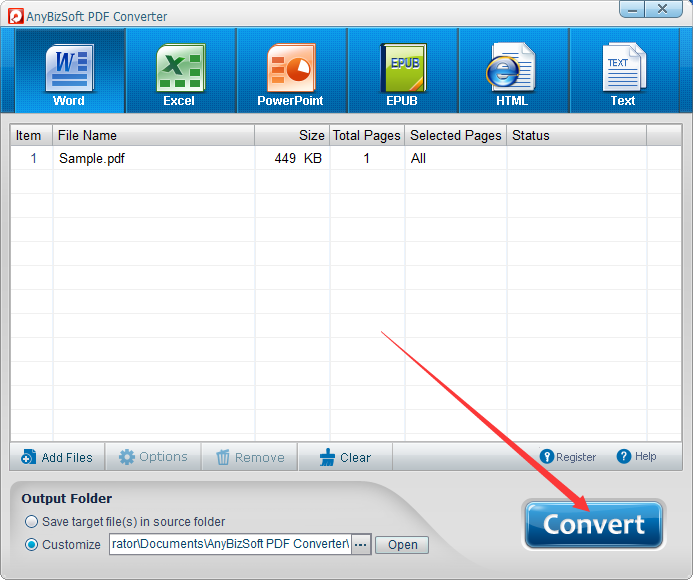Open the Options settings

153,457
